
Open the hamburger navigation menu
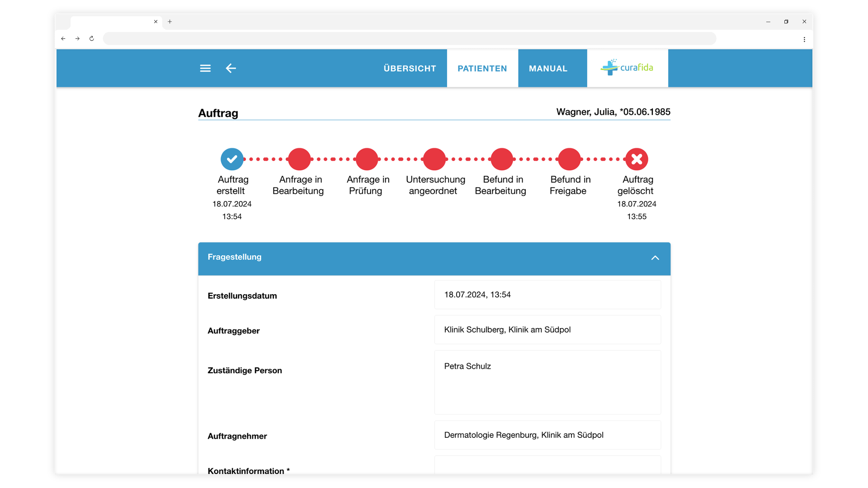click(205, 68)
